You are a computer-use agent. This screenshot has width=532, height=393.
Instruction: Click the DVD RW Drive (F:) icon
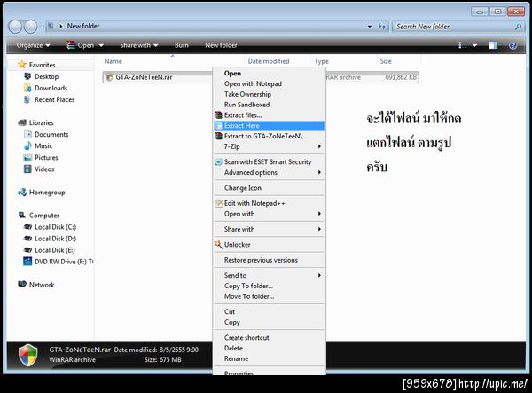27,262
